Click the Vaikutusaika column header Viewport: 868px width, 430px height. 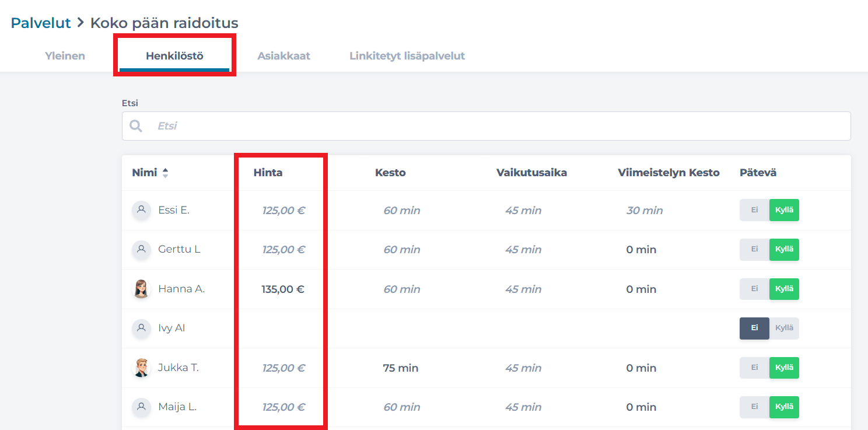pyautogui.click(x=532, y=173)
